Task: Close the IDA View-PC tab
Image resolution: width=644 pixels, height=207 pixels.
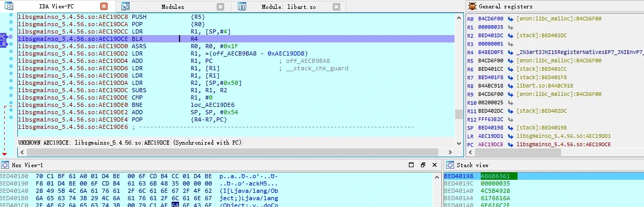Action: coord(104,7)
